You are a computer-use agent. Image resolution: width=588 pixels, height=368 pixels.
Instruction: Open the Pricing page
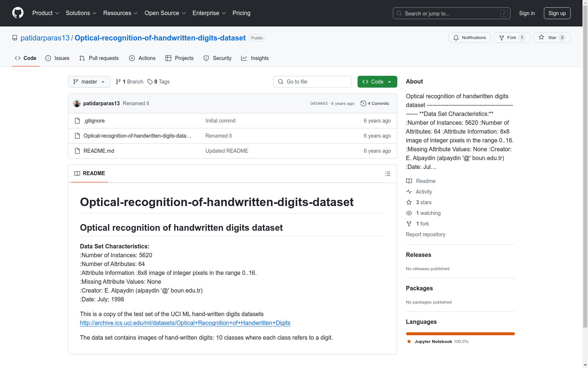click(x=241, y=13)
